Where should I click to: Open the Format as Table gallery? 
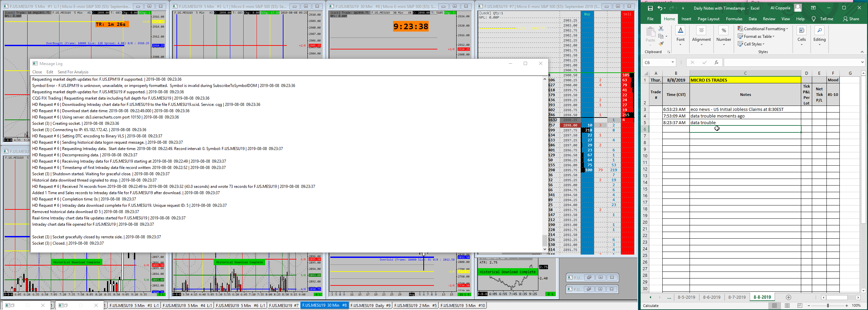tap(756, 37)
